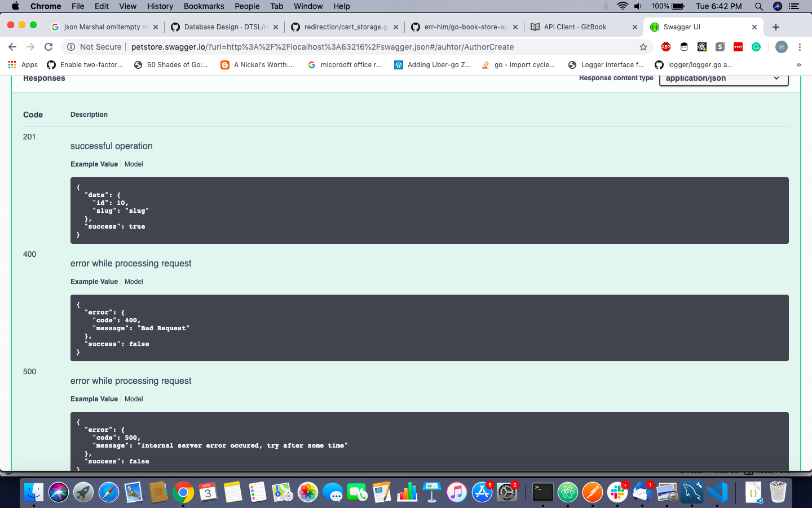Open Visual Studio Code from the dock
The image size is (812, 508).
[x=716, y=492]
